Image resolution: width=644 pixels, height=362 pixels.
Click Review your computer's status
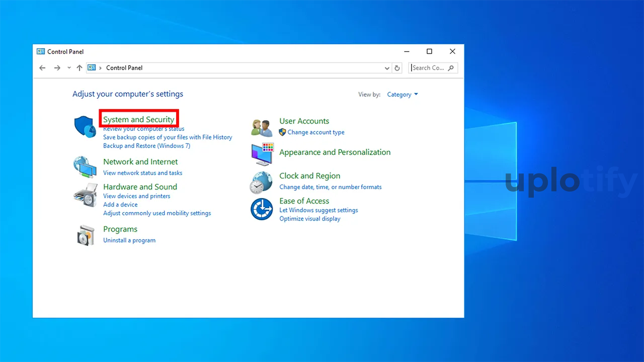pos(144,129)
